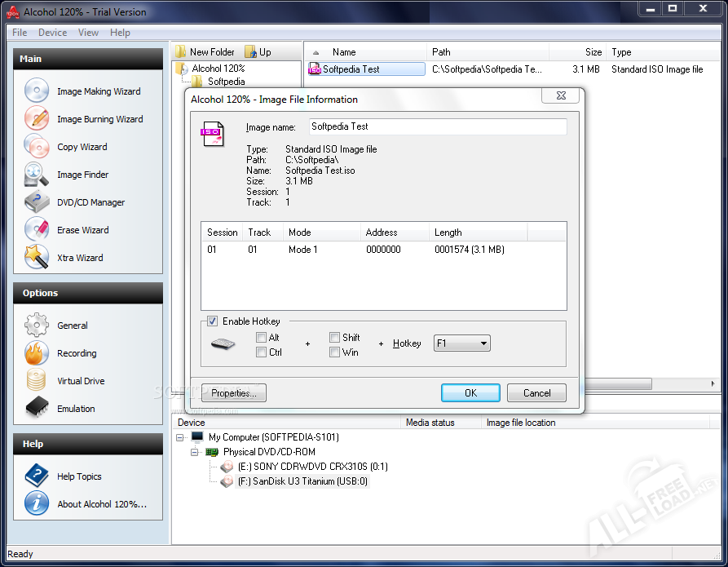Image resolution: width=728 pixels, height=567 pixels.
Task: Check the Shift modifier checkbox
Action: pyautogui.click(x=334, y=338)
